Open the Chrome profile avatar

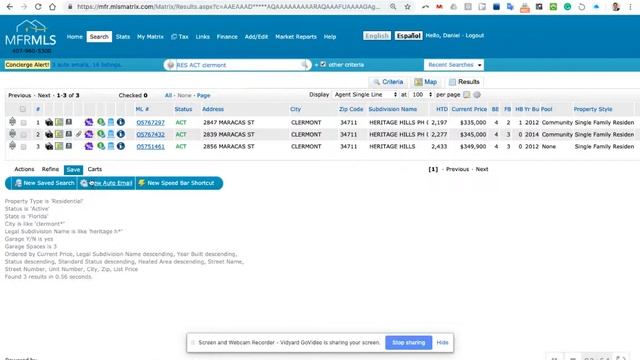click(616, 7)
